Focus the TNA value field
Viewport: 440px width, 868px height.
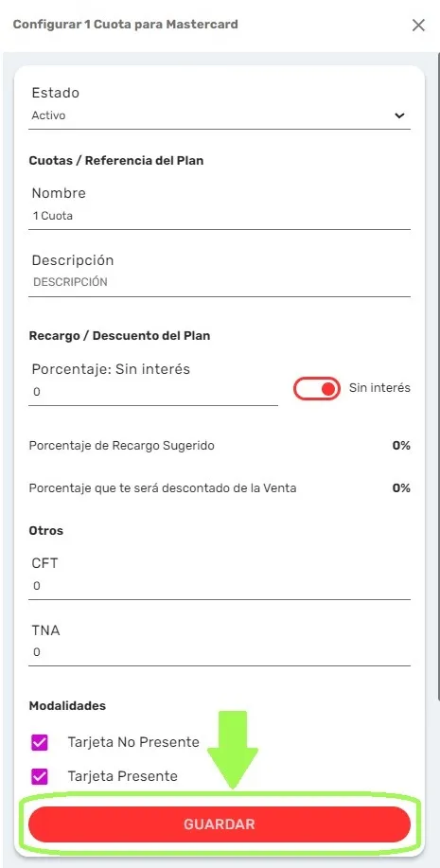pyautogui.click(x=220, y=652)
